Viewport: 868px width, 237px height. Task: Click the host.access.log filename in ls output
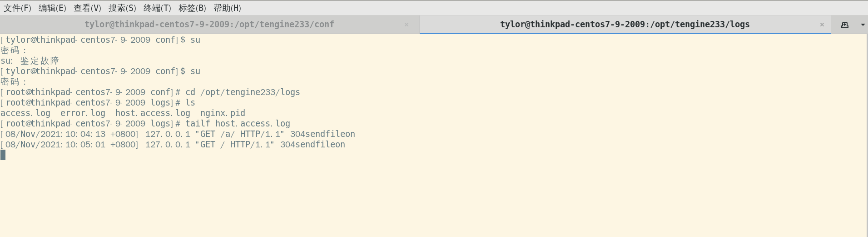pos(153,113)
